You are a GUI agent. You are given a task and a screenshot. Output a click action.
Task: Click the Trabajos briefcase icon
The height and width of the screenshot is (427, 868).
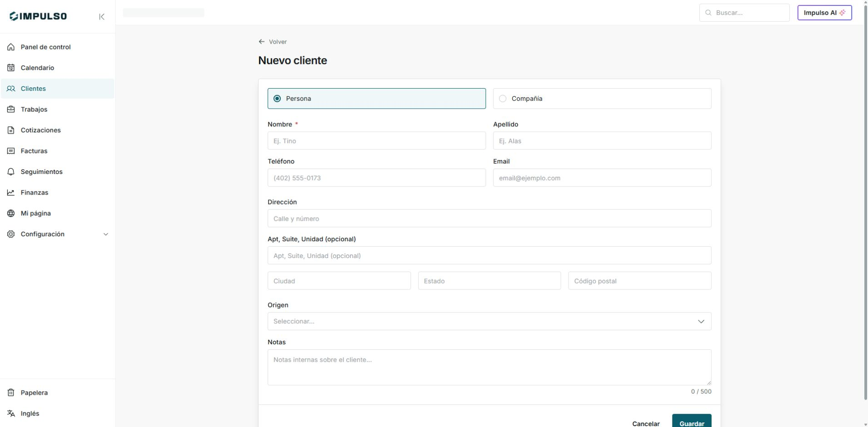[x=11, y=109]
